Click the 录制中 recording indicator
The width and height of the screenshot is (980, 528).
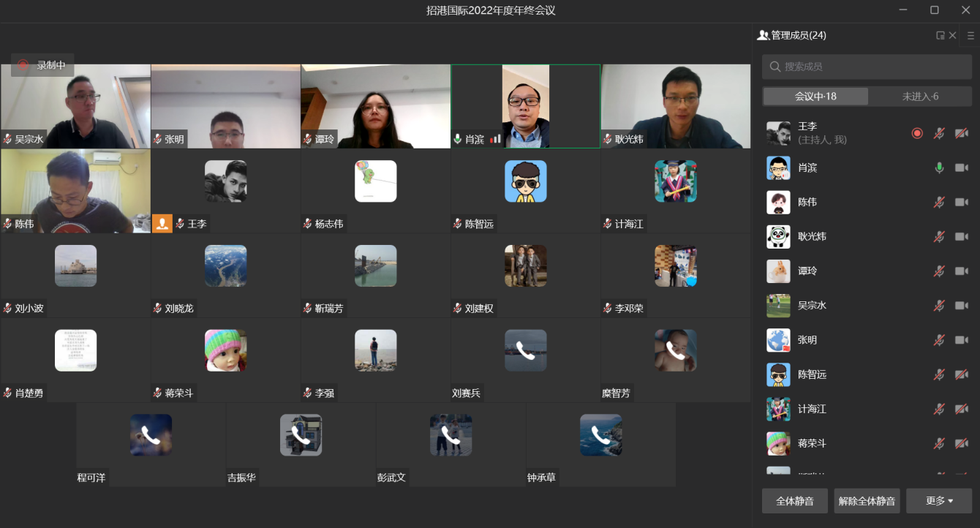click(42, 65)
